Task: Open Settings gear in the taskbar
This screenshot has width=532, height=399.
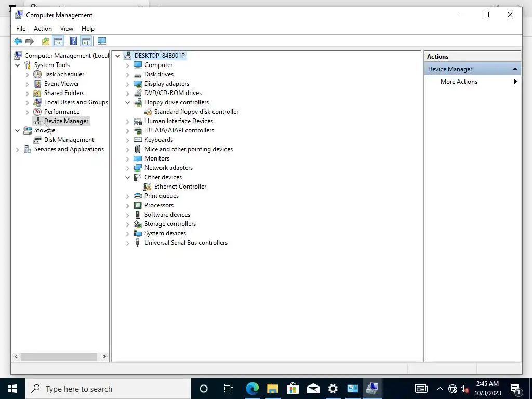Action: click(x=333, y=389)
